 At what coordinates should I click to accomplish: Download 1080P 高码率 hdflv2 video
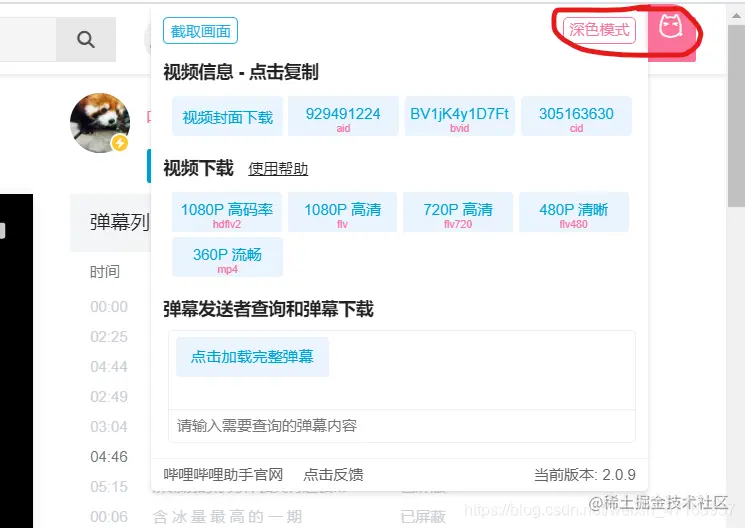(227, 212)
